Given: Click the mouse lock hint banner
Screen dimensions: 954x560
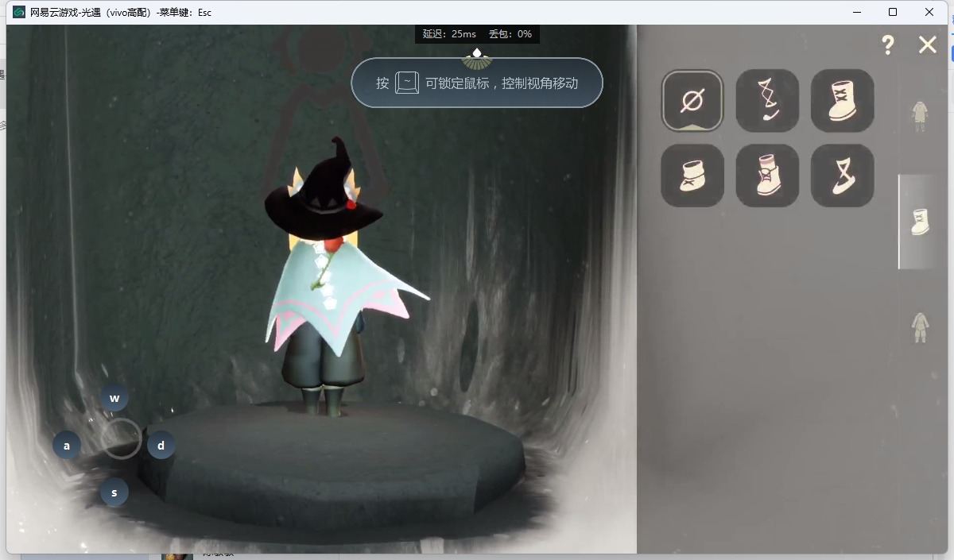Looking at the screenshot, I should 477,83.
